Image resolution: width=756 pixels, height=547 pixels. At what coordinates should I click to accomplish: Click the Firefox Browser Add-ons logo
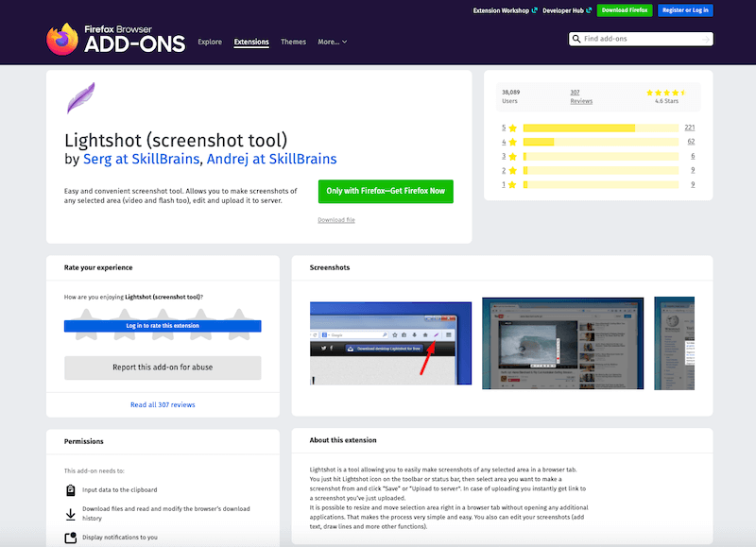115,39
